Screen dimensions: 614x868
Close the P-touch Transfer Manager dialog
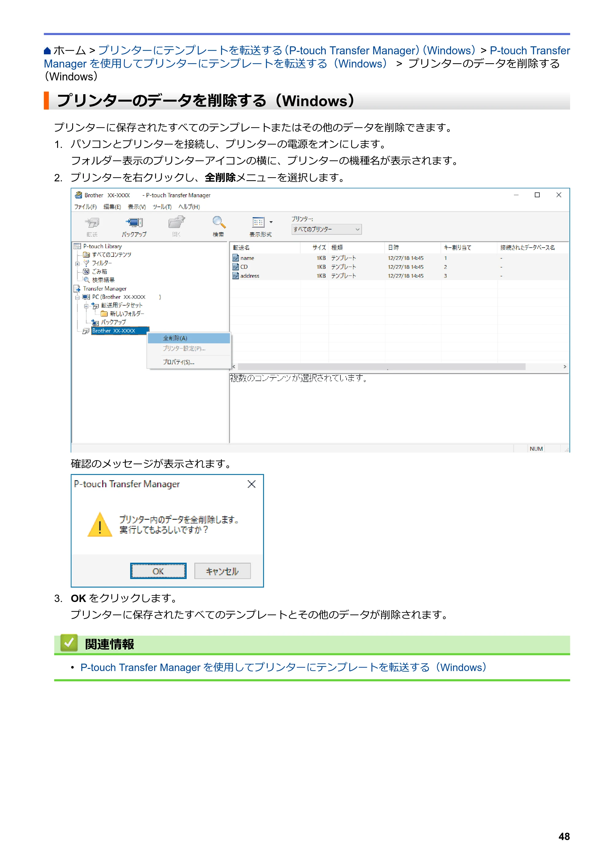tap(251, 484)
